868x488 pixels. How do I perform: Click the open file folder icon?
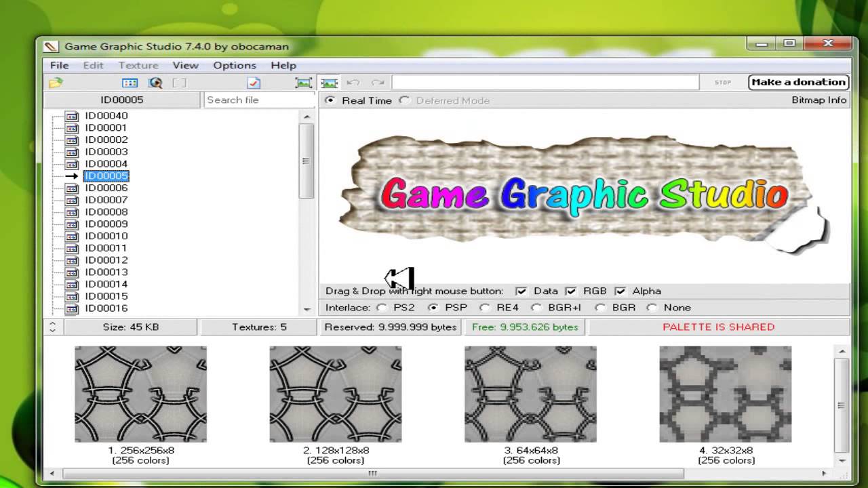point(56,83)
